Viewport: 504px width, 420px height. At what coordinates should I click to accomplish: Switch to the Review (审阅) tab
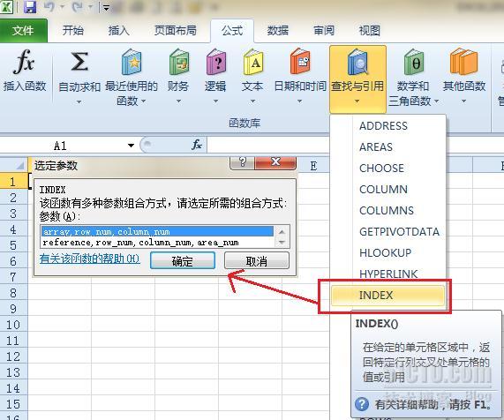[324, 31]
